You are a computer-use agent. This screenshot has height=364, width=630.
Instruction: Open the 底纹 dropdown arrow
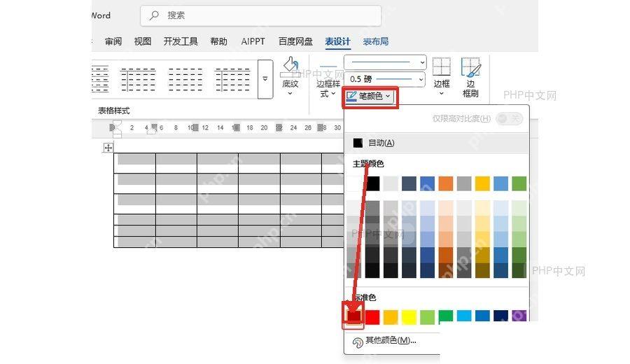[x=290, y=94]
